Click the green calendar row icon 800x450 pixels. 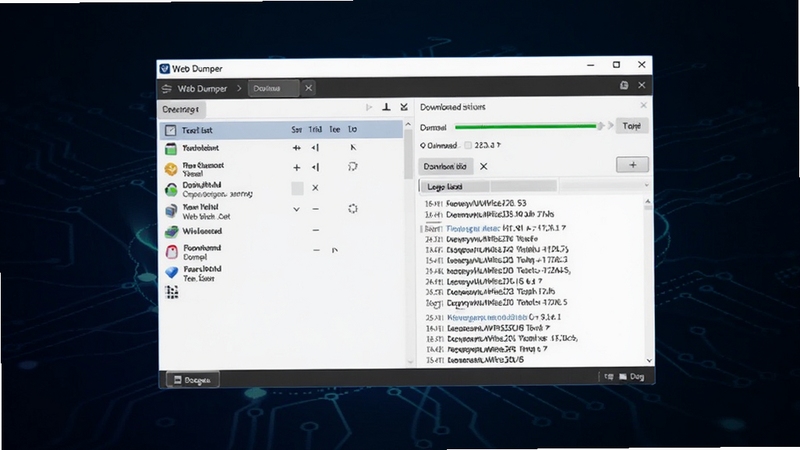coord(171,148)
